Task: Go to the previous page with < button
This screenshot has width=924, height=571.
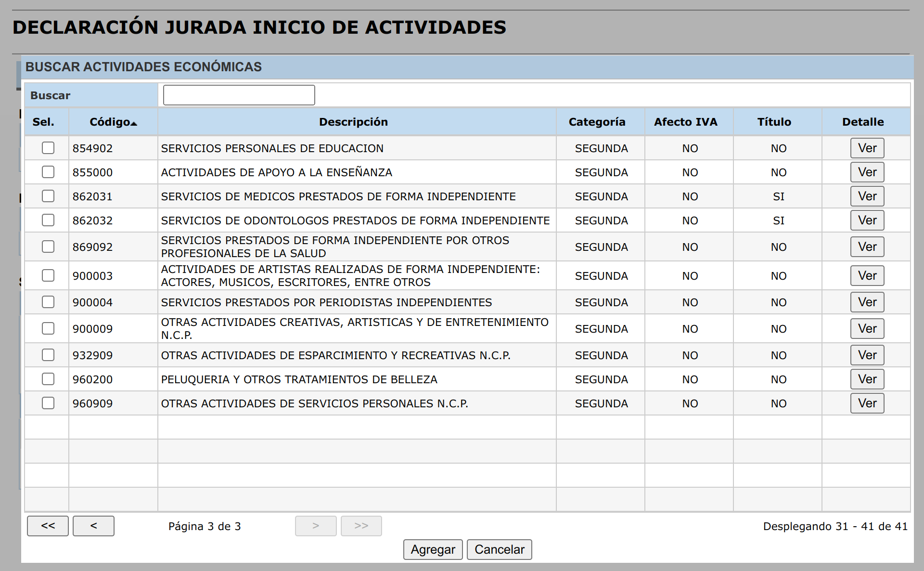Action: point(93,526)
